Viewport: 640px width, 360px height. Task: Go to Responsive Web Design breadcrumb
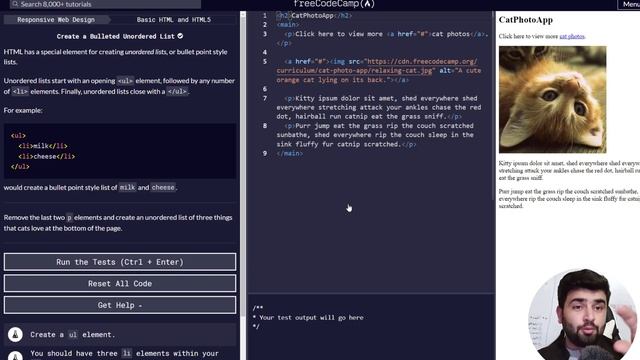pyautogui.click(x=56, y=20)
